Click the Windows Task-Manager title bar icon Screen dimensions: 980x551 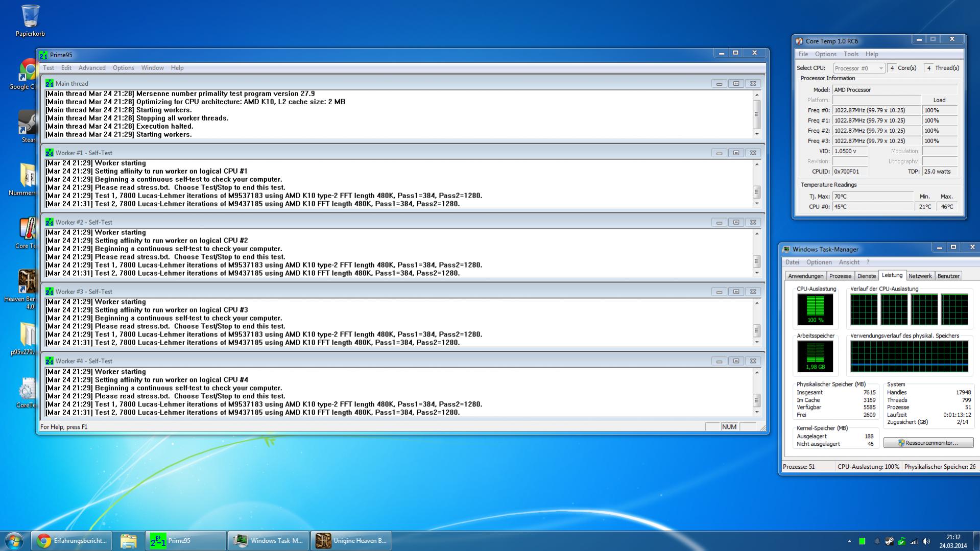pos(786,249)
